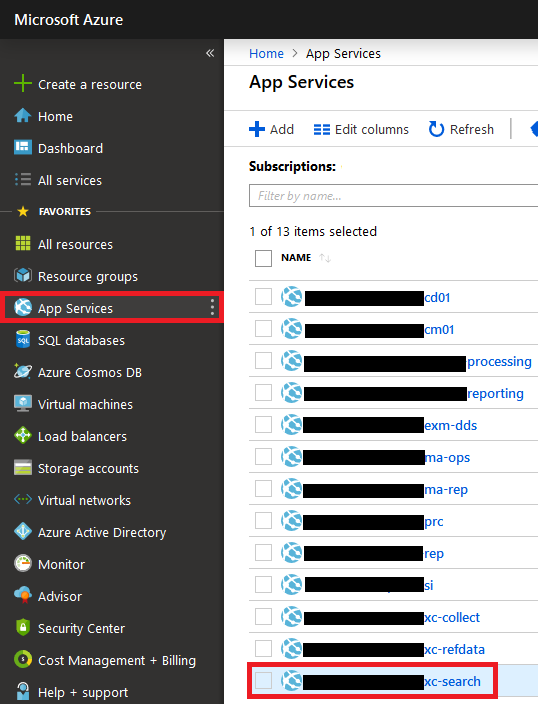Screen dimensions: 538x704
Task: Click the Virtual networks icon
Action: [x=22, y=500]
